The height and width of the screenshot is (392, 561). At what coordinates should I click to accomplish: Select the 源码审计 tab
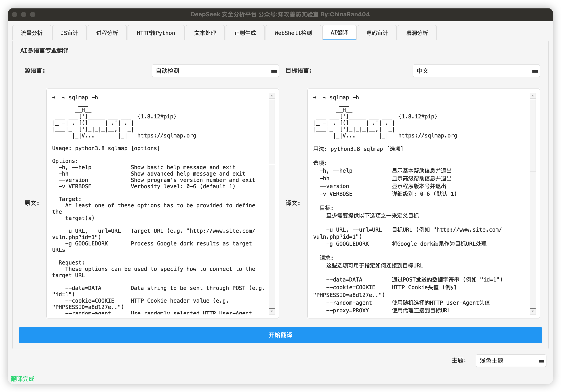pyautogui.click(x=377, y=33)
